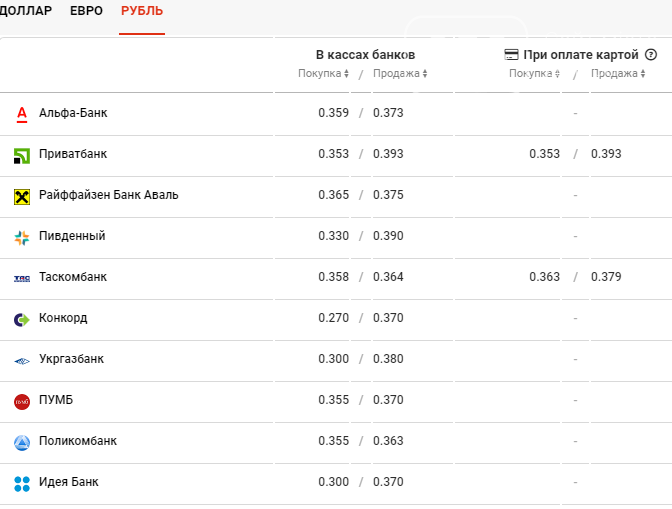
Task: Sort by Покупка under card payment
Action: [x=534, y=73]
